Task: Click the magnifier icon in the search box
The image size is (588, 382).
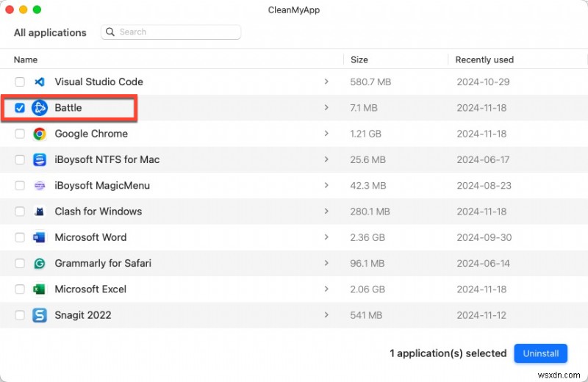Action: 110,32
